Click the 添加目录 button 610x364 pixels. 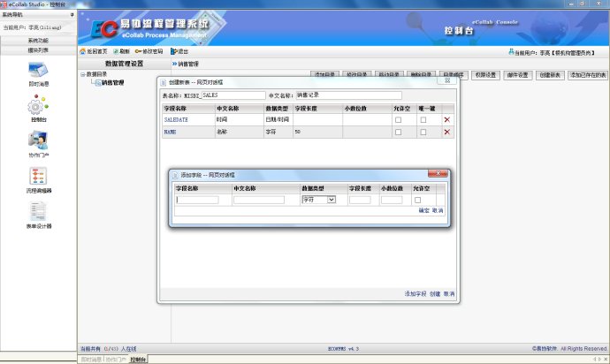324,74
